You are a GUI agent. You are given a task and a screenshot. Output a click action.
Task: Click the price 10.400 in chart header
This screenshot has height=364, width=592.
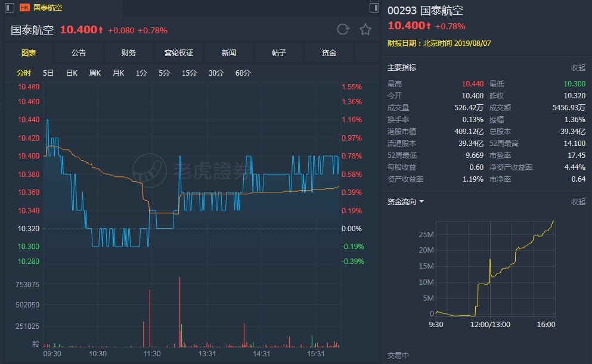79,30
